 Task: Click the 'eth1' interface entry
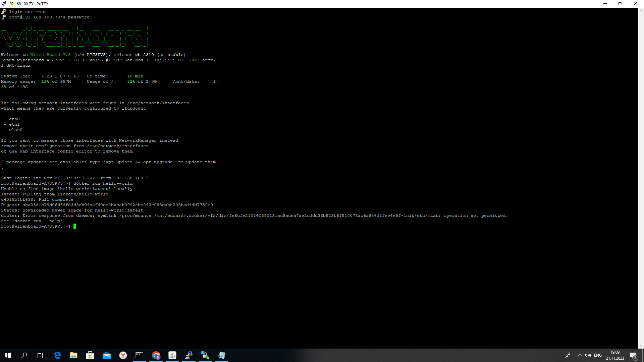(x=14, y=124)
